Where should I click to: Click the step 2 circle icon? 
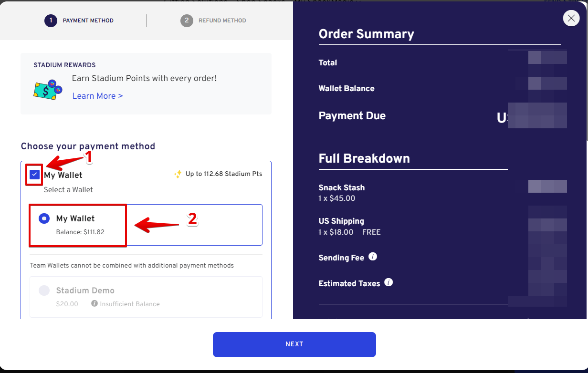[187, 21]
